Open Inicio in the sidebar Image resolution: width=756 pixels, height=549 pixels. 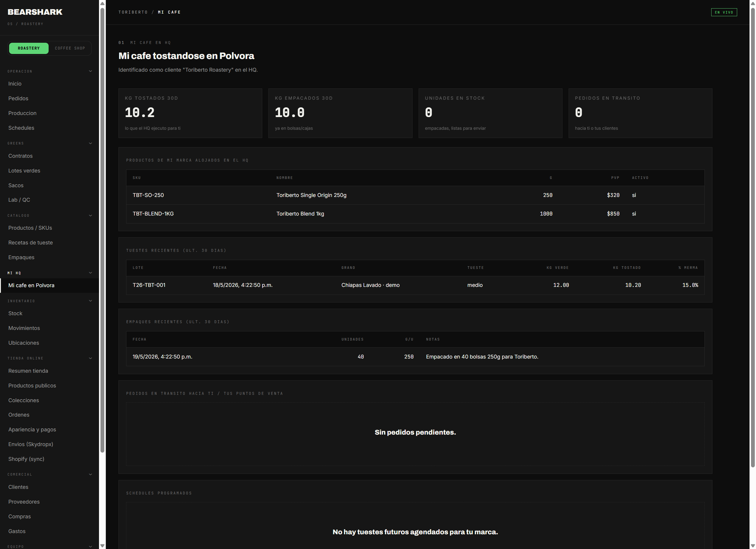(x=49, y=84)
